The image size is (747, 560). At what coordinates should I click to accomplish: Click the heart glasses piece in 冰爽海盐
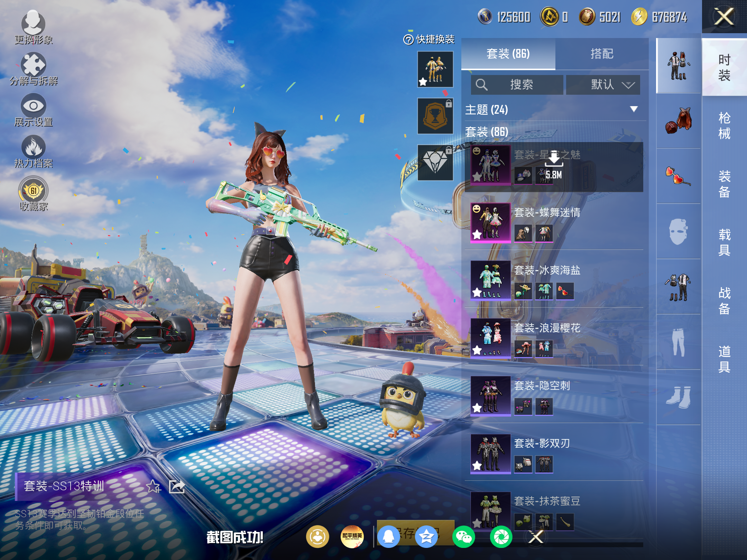(x=565, y=291)
